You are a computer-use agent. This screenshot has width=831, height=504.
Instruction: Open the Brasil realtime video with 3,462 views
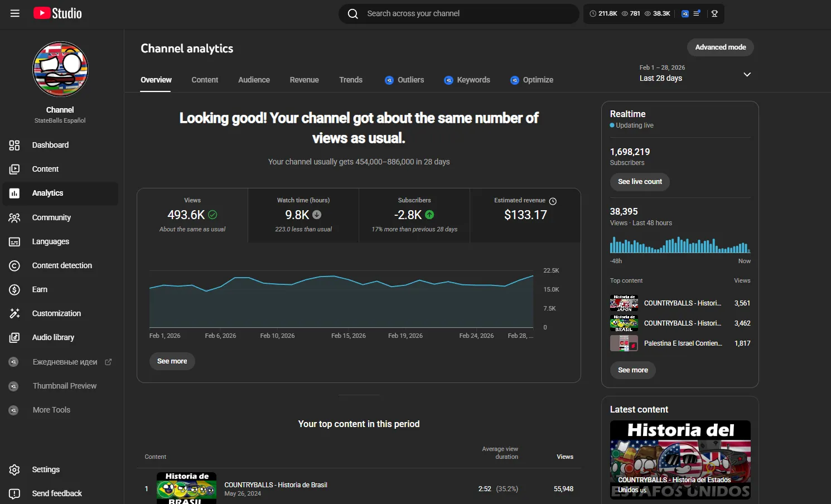click(x=680, y=323)
